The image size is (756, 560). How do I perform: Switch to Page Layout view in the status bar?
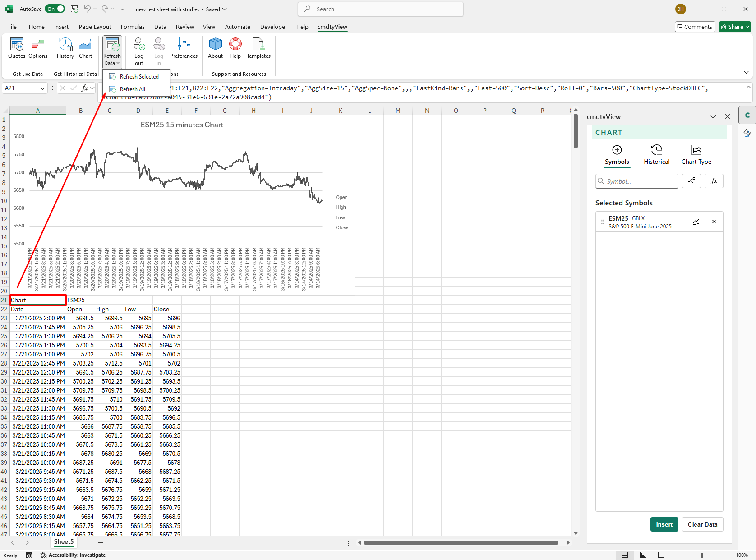click(643, 555)
